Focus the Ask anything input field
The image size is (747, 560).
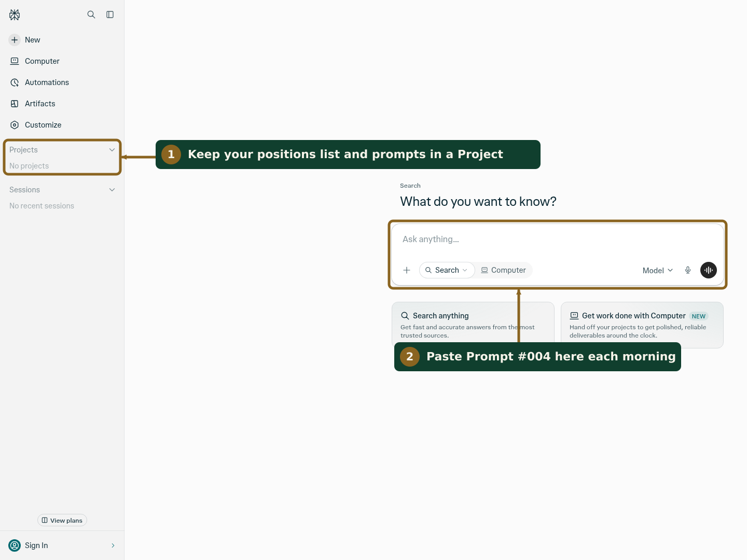pos(557,240)
